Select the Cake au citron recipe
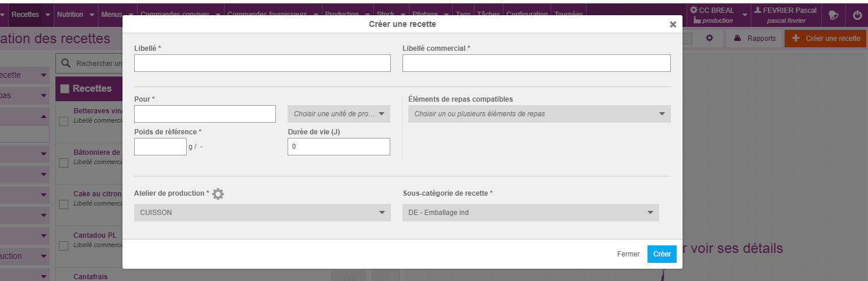This screenshot has width=868, height=281. point(97,193)
